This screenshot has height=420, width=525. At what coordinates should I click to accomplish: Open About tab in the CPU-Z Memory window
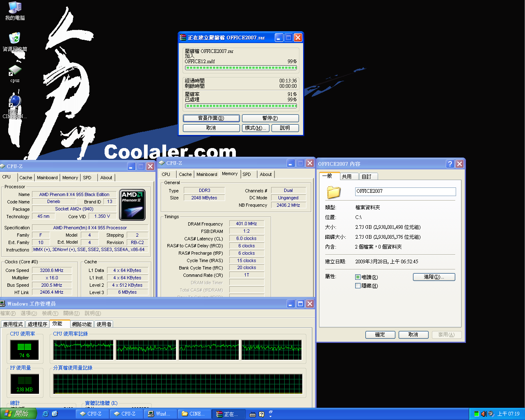click(266, 174)
